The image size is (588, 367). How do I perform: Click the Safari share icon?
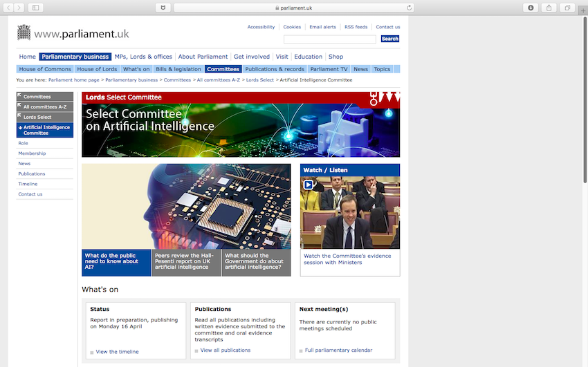click(549, 8)
